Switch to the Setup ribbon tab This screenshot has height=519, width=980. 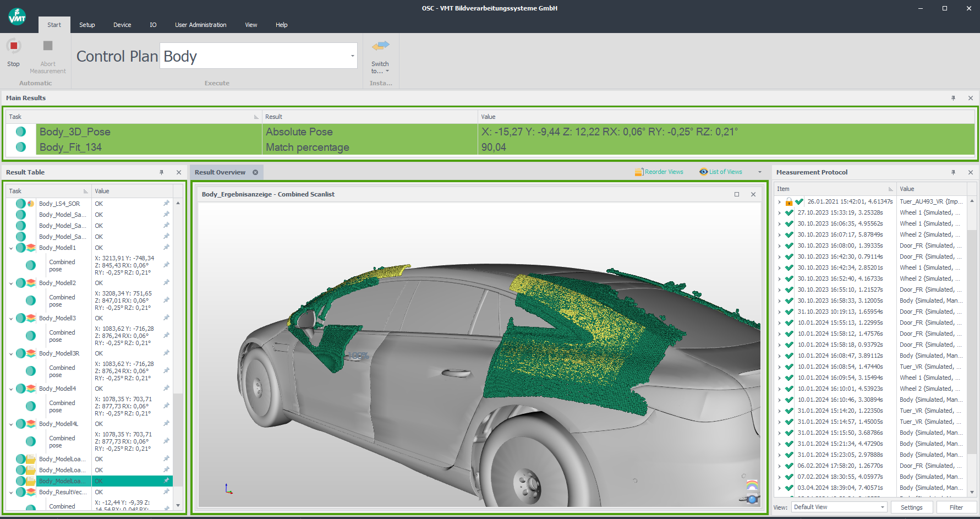[x=86, y=25]
